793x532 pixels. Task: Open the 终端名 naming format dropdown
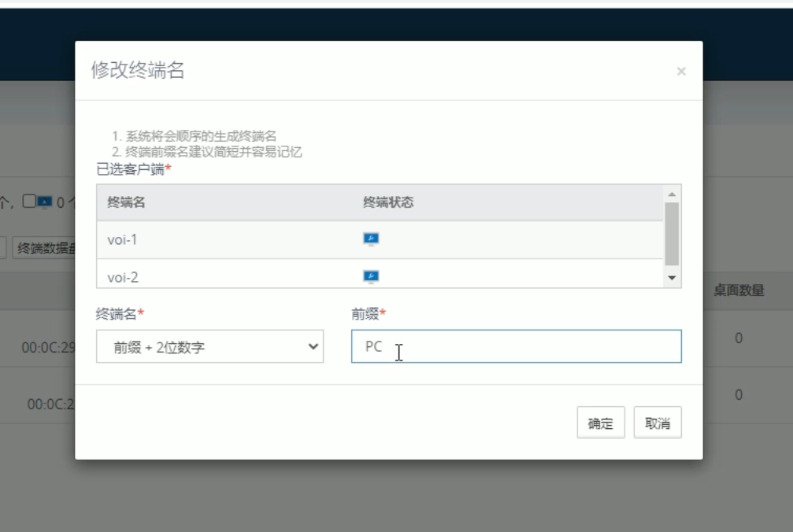click(209, 346)
